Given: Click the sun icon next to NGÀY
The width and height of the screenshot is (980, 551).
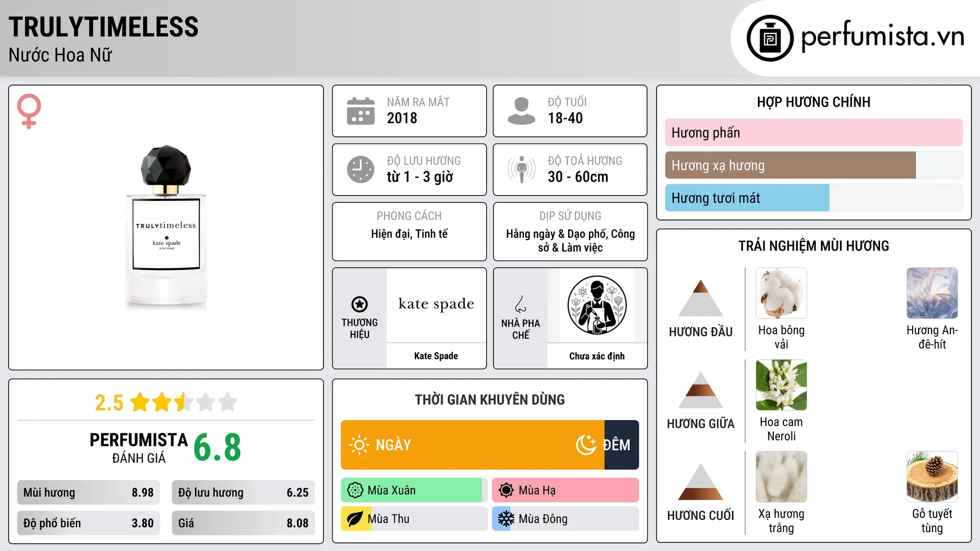Looking at the screenshot, I should point(359,445).
